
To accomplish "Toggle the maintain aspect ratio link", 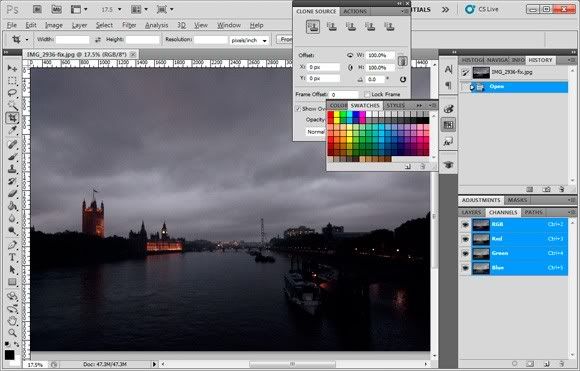I will 402,61.
